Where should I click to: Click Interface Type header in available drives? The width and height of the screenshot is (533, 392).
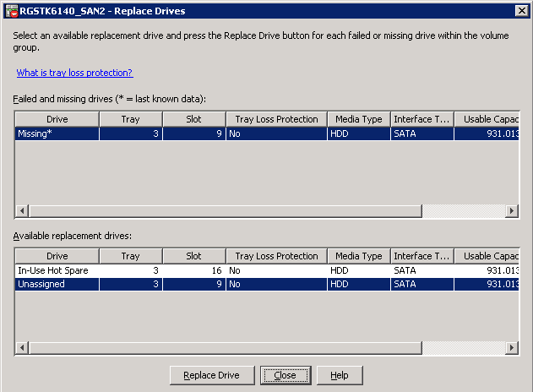click(x=422, y=256)
